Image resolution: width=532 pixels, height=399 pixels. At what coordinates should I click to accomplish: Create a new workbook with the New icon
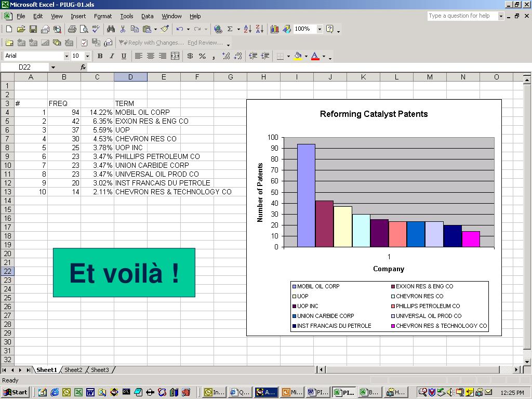tap(9, 29)
